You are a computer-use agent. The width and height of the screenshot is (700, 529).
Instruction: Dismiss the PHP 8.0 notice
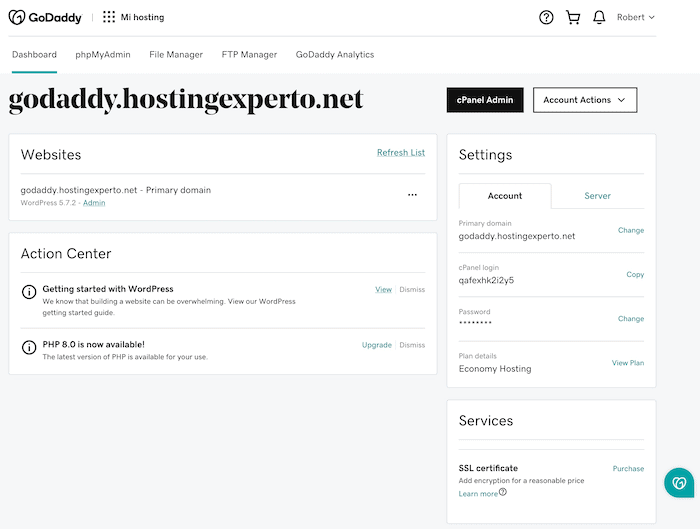(412, 345)
